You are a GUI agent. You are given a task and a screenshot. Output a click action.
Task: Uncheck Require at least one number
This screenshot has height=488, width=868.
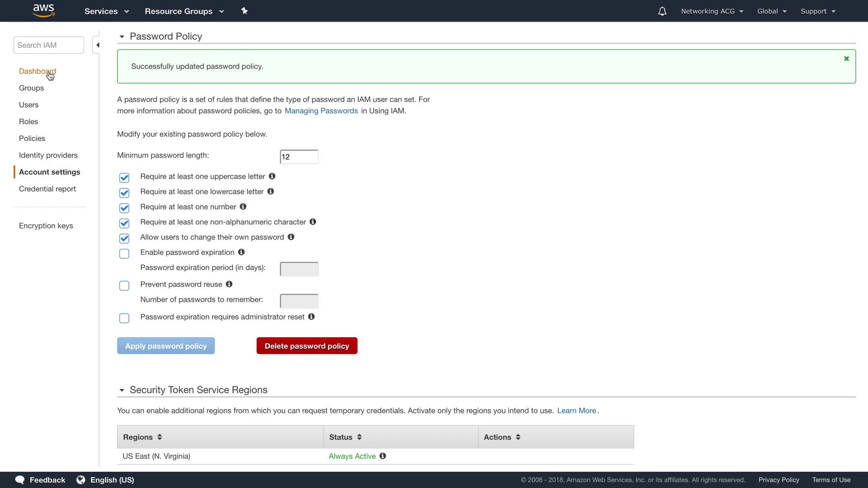(124, 208)
